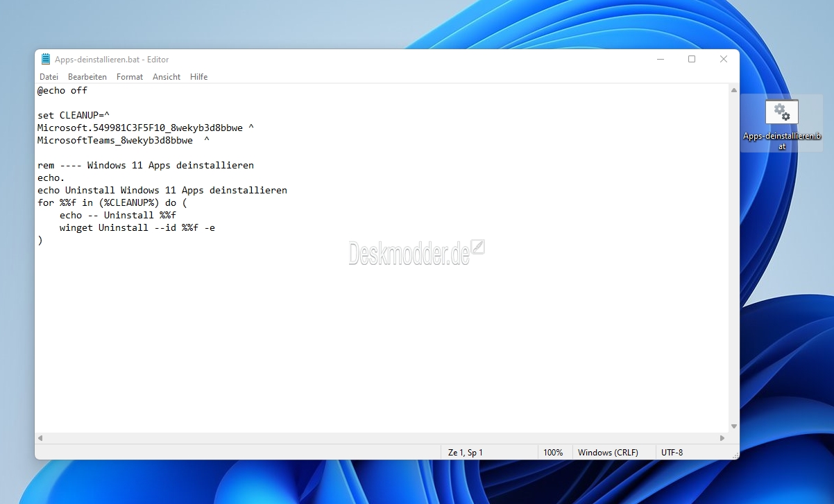Close the Editor window
This screenshot has height=504, width=834.
tap(724, 60)
